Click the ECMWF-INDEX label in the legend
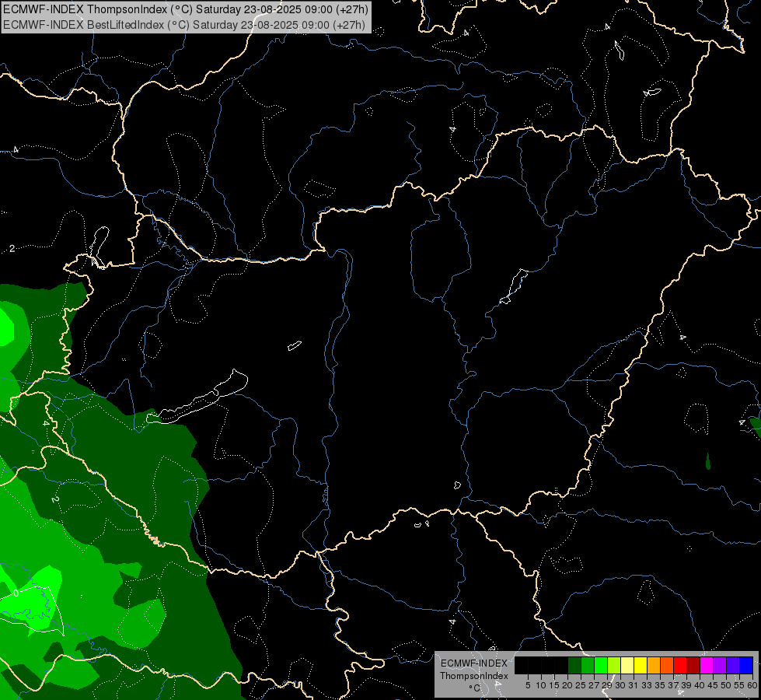Image resolution: width=761 pixels, height=700 pixels. pos(474,663)
